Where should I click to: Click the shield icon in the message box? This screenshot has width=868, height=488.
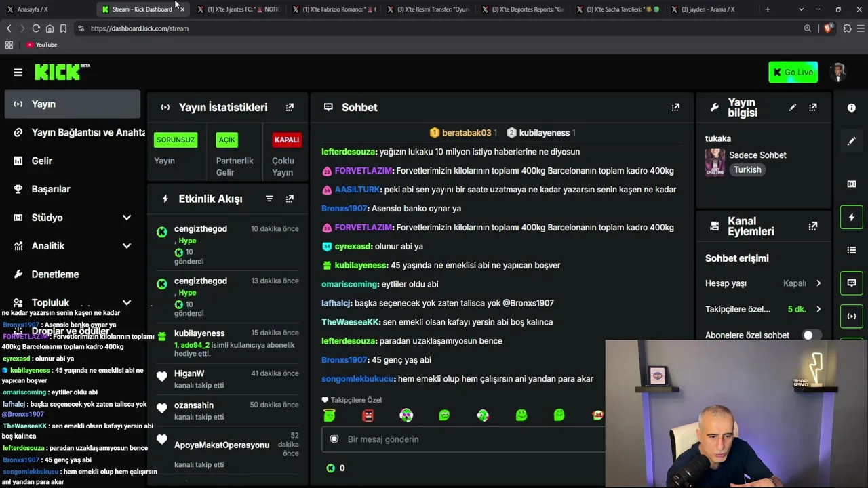[334, 439]
